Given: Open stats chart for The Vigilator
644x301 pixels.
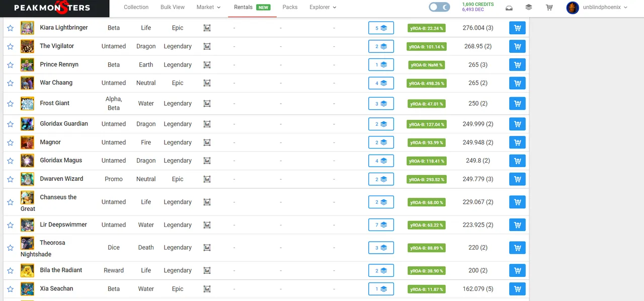Looking at the screenshot, I should (x=207, y=46).
